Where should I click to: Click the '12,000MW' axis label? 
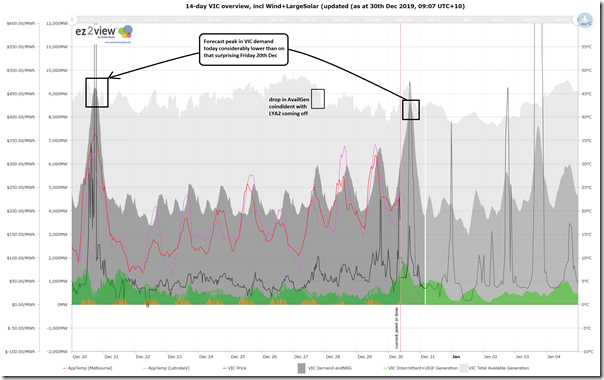point(57,24)
